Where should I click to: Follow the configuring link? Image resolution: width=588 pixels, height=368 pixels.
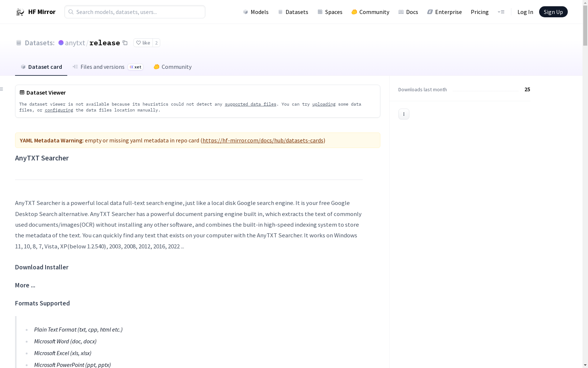59,110
